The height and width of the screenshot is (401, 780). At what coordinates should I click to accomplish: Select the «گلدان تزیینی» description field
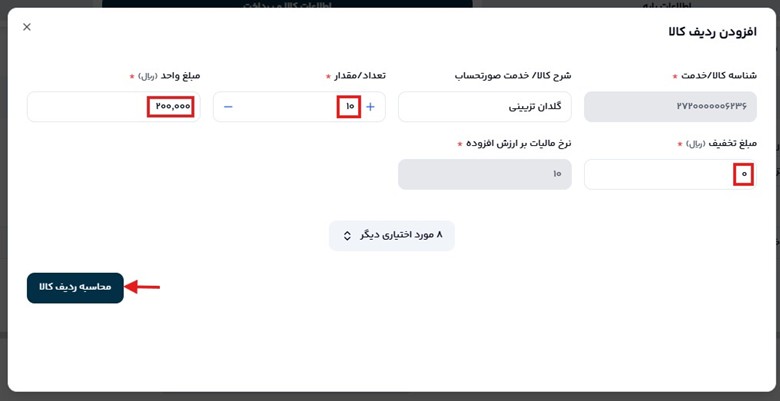pyautogui.click(x=485, y=107)
